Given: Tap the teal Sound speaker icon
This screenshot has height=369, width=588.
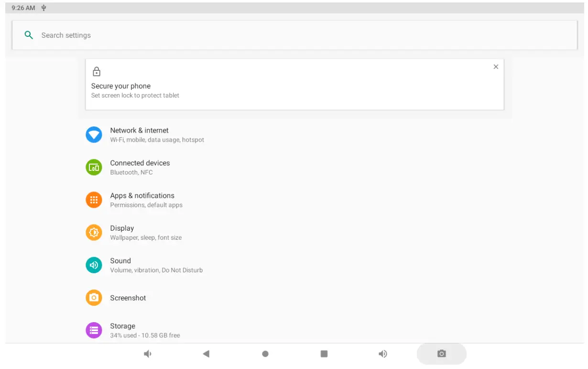Looking at the screenshot, I should (x=94, y=265).
